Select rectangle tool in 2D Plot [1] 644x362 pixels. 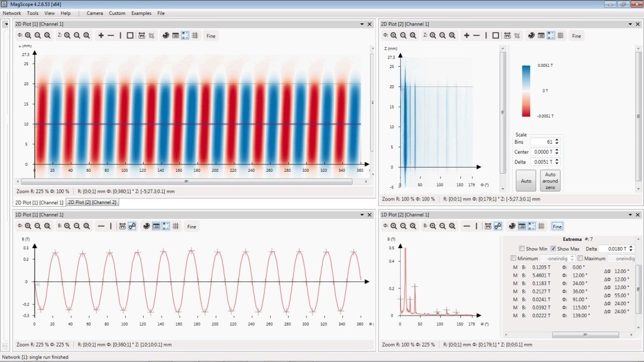tap(130, 36)
